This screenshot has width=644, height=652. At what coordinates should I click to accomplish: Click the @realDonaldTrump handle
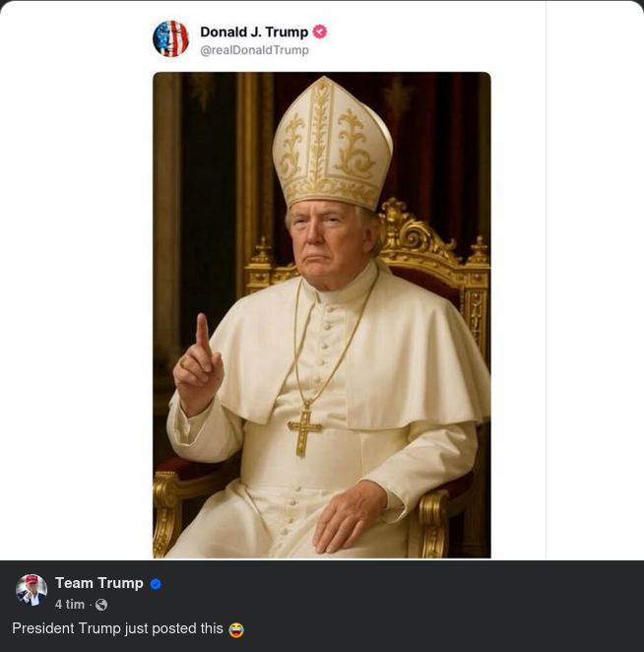(254, 49)
